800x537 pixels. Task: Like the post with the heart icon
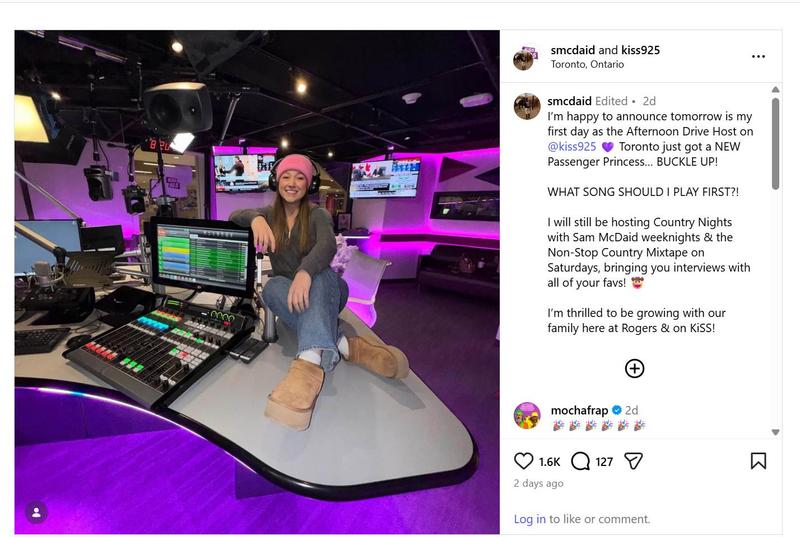coord(523,461)
